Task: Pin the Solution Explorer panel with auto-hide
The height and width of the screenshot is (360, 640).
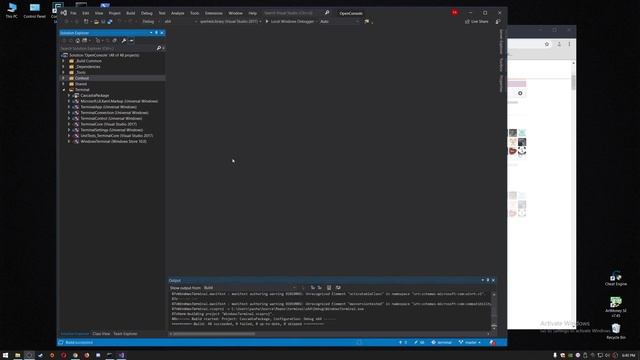Action: pos(156,33)
